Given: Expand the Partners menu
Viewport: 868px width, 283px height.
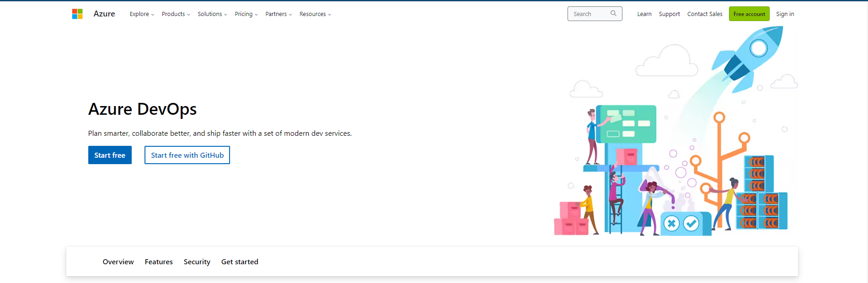Looking at the screenshot, I should coord(279,14).
